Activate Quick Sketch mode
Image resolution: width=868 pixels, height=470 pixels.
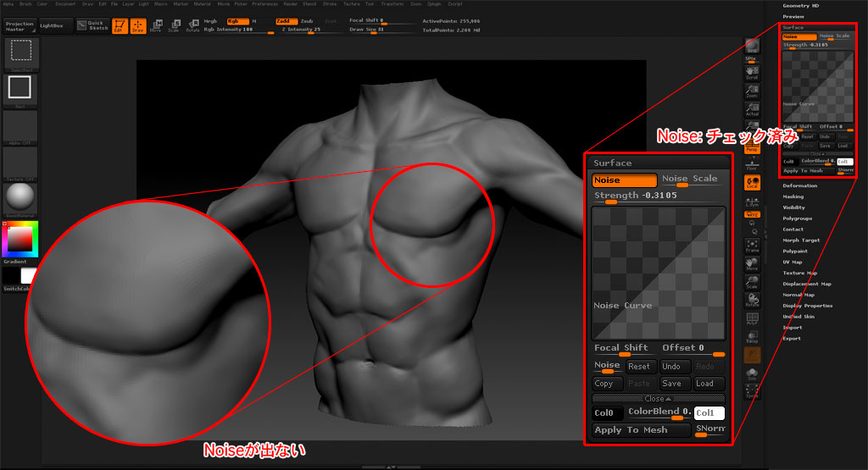click(x=93, y=26)
